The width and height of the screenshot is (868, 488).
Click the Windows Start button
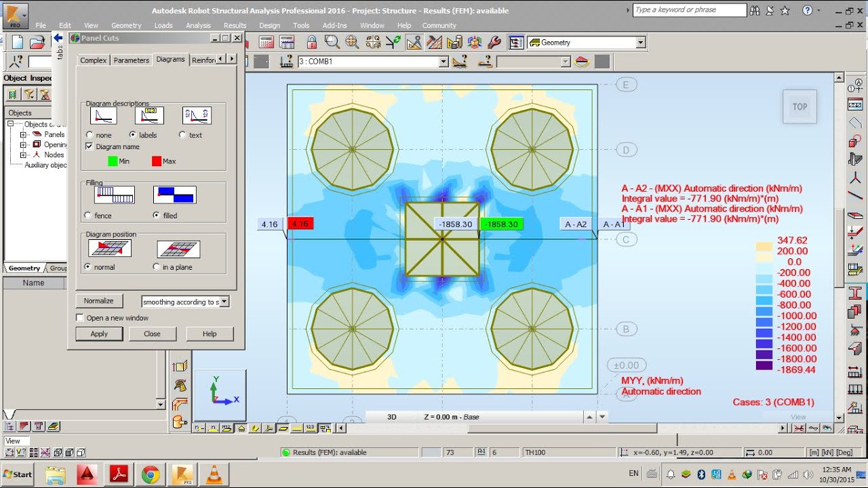18,474
